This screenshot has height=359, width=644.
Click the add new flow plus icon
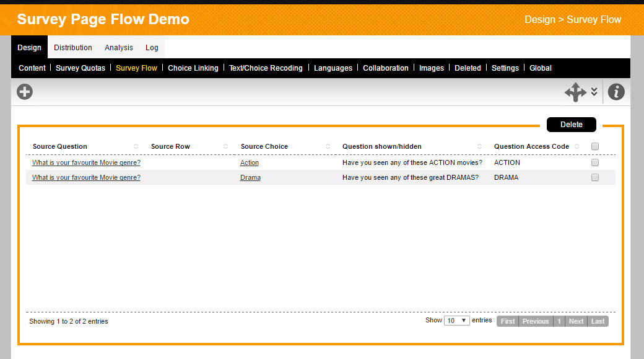click(25, 92)
